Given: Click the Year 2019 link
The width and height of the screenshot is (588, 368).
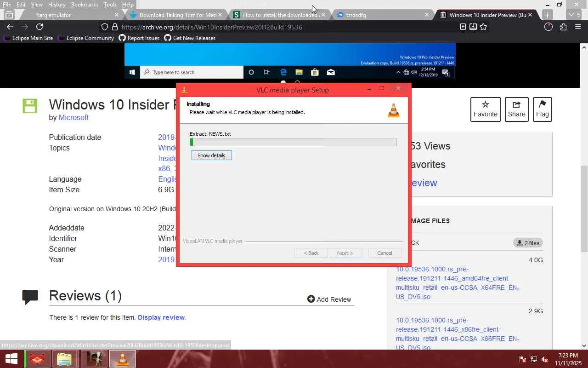Looking at the screenshot, I should [x=166, y=259].
